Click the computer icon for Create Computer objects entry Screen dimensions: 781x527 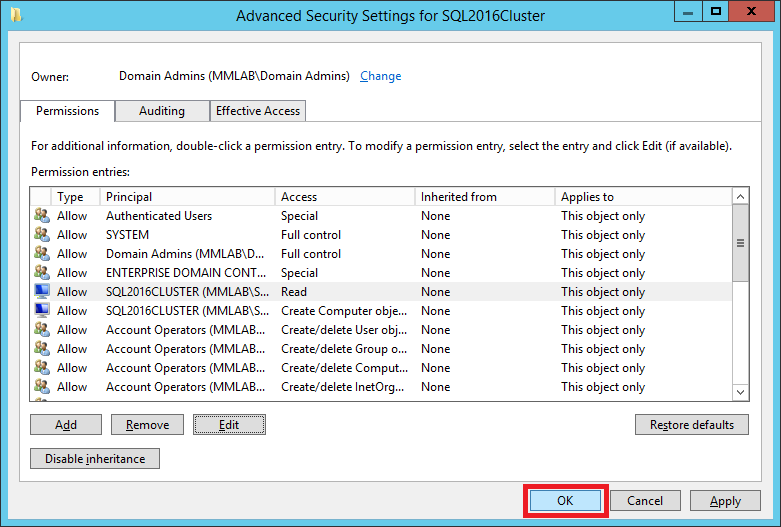coord(41,311)
